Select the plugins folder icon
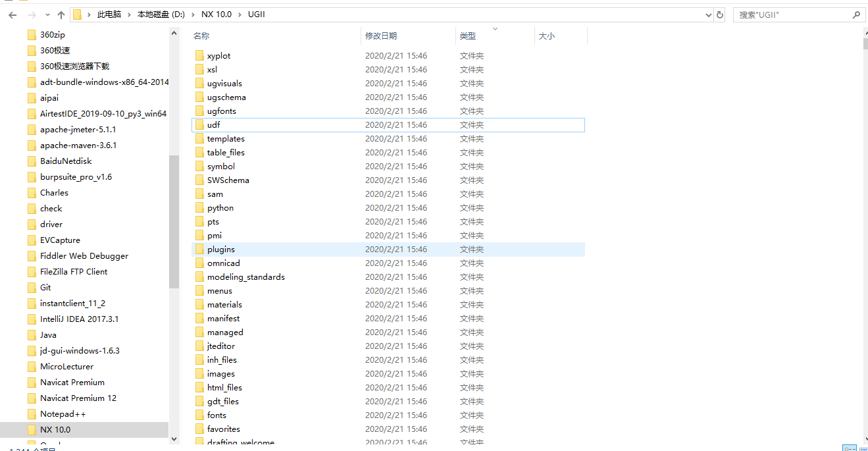Screen dimensions: 868x451 pyautogui.click(x=200, y=249)
